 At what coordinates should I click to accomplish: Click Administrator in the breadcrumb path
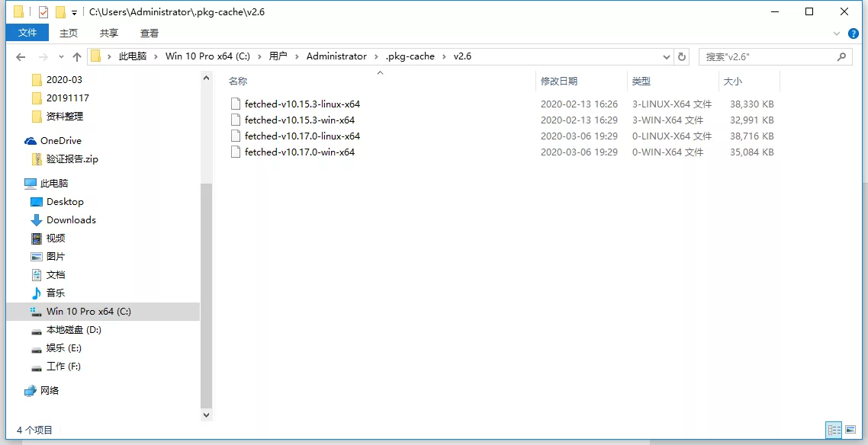(x=336, y=56)
